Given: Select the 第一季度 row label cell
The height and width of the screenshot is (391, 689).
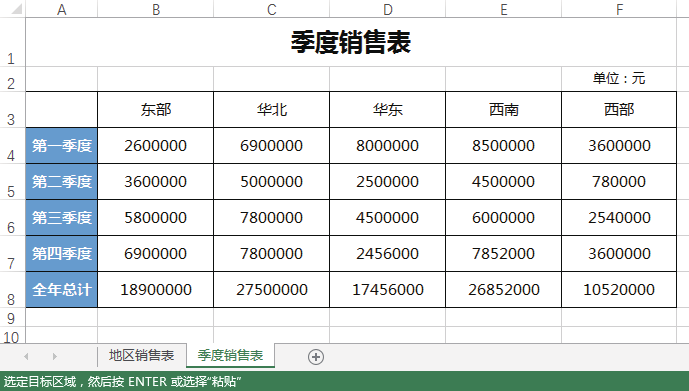Looking at the screenshot, I should [x=62, y=146].
